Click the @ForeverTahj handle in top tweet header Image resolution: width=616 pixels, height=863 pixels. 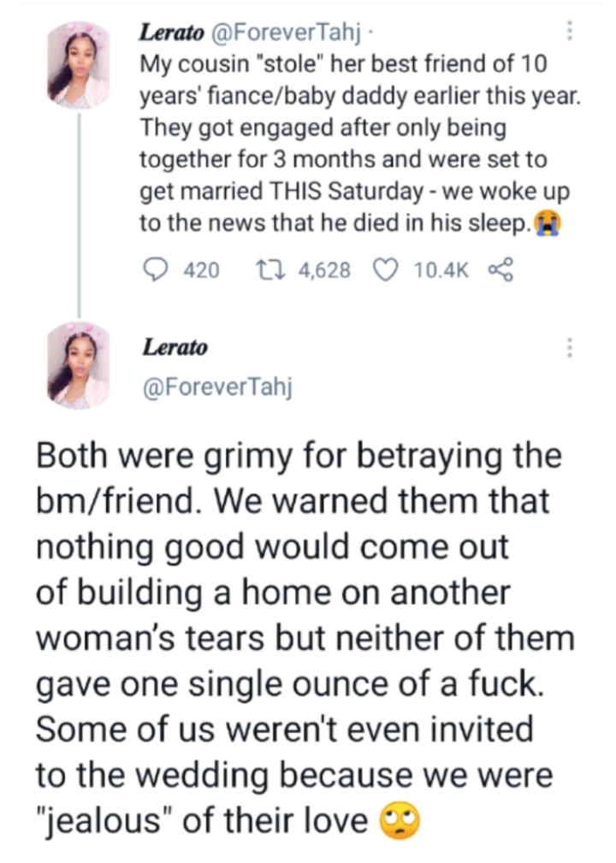click(x=263, y=35)
